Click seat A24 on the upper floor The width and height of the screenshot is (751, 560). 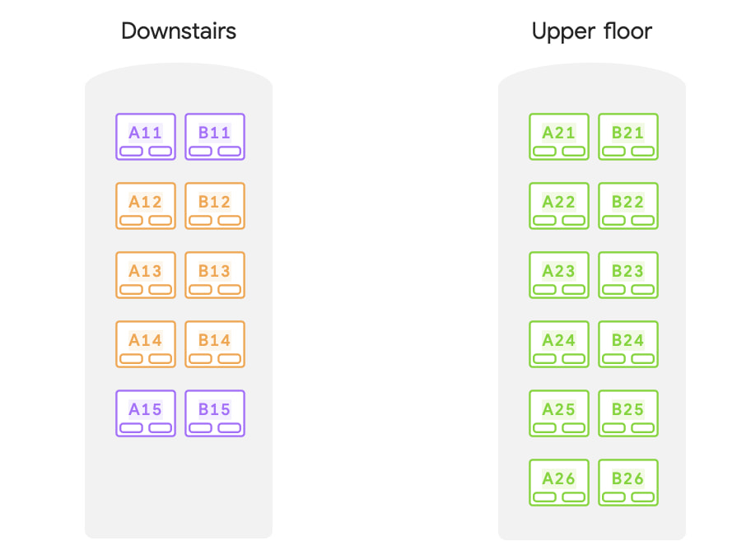[559, 344]
